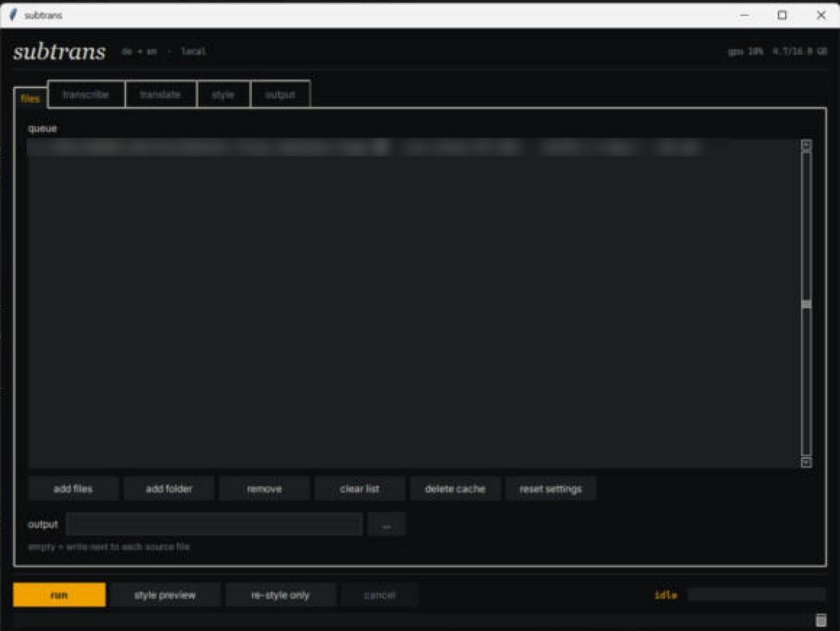Click 'empty = write next to each source file' hint

pyautogui.click(x=109, y=547)
